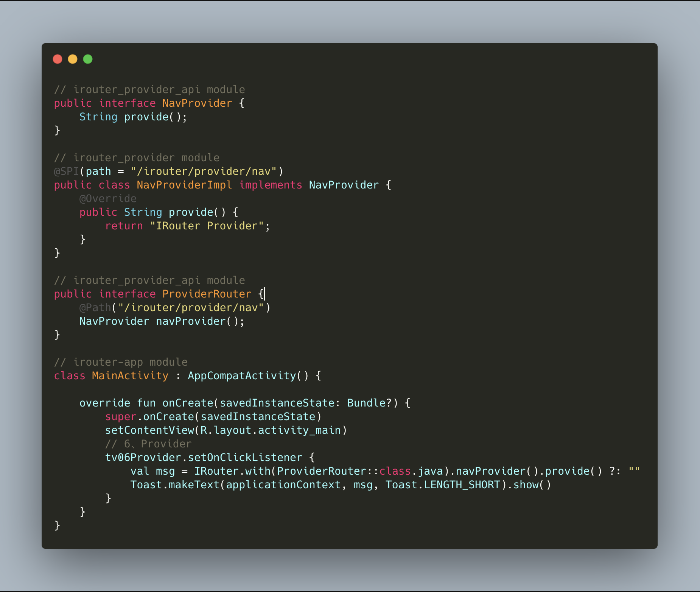Click 'Bundle?' parameter type
This screenshot has height=592, width=700.
point(369,403)
